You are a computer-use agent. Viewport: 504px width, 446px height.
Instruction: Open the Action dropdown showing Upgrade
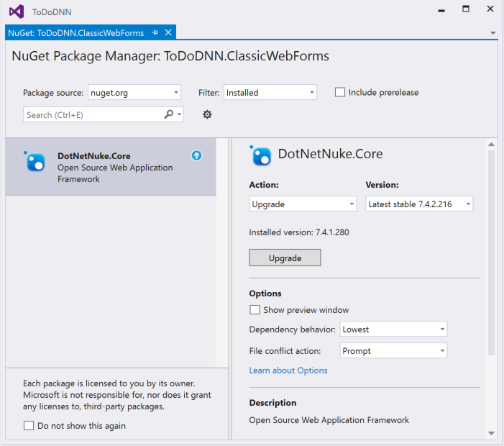click(x=303, y=204)
